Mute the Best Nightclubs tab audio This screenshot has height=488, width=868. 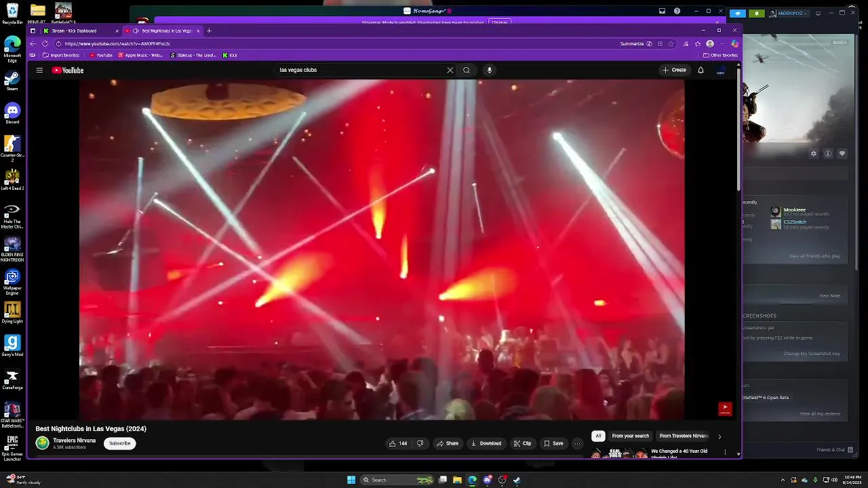[x=136, y=30]
